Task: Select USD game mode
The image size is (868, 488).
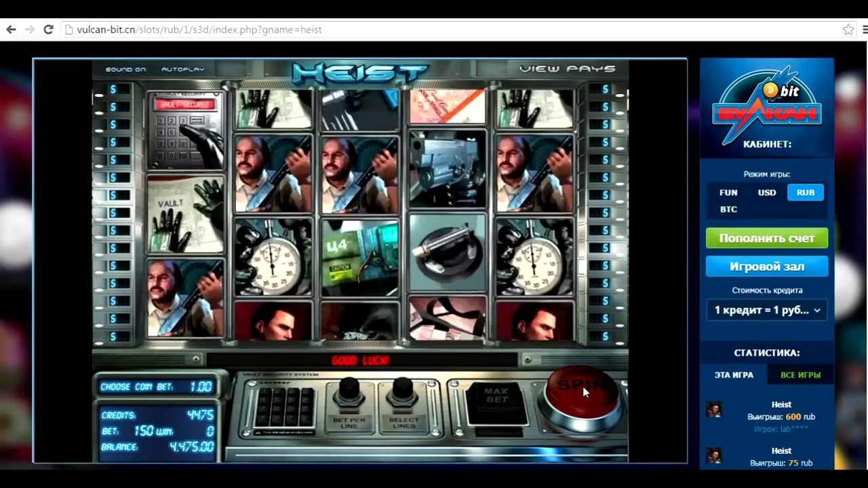Action: point(767,192)
